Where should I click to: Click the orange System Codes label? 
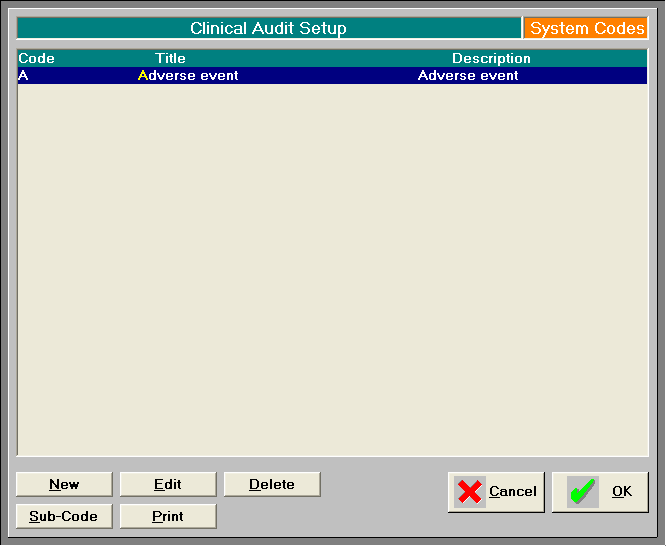(586, 28)
